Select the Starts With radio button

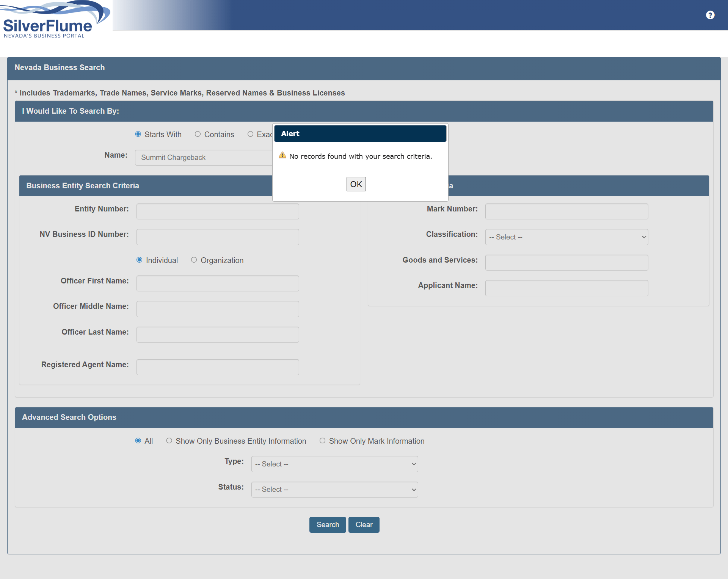[138, 134]
